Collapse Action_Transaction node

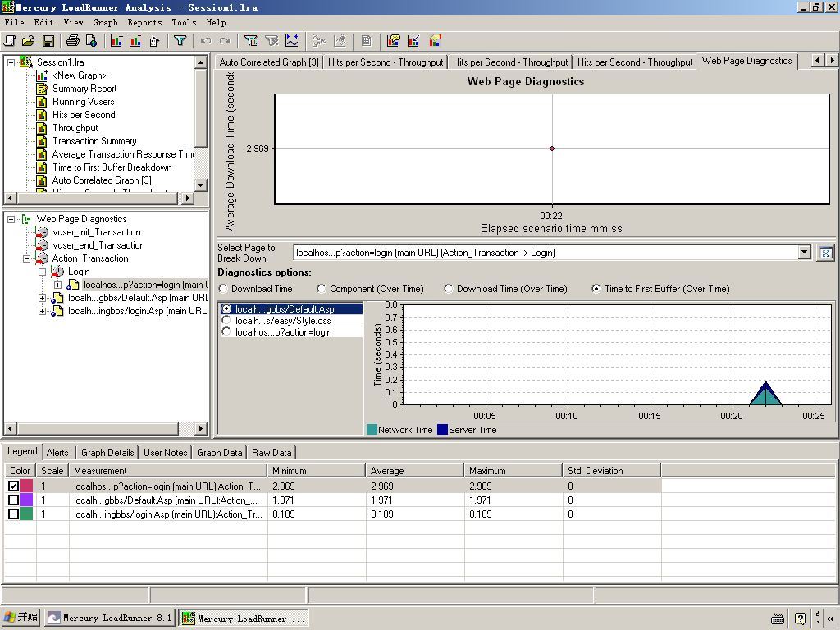tap(26, 258)
